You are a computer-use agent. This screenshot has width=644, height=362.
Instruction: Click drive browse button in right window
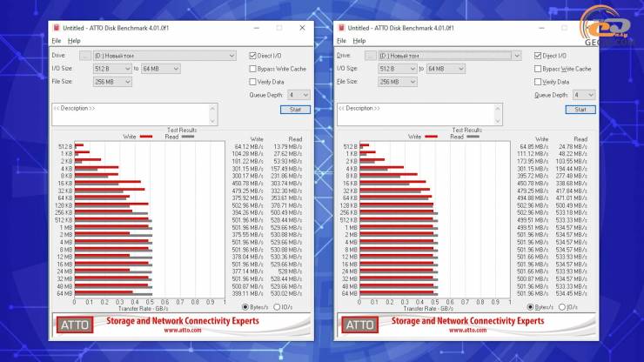371,56
